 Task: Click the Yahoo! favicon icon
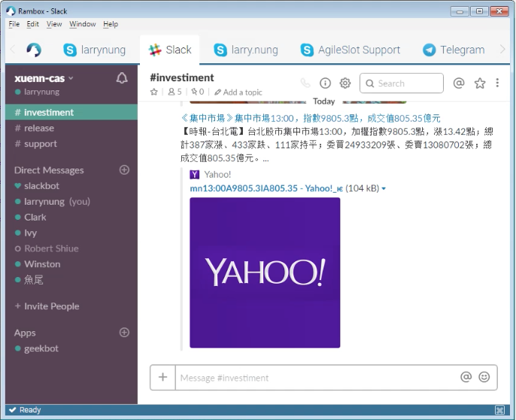coord(195,175)
